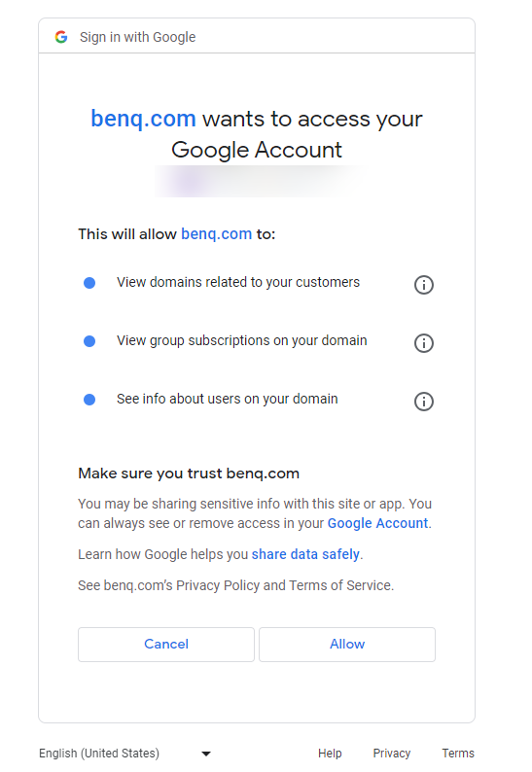
Task: Click the blue bullet beside See info about users
Action: [89, 400]
